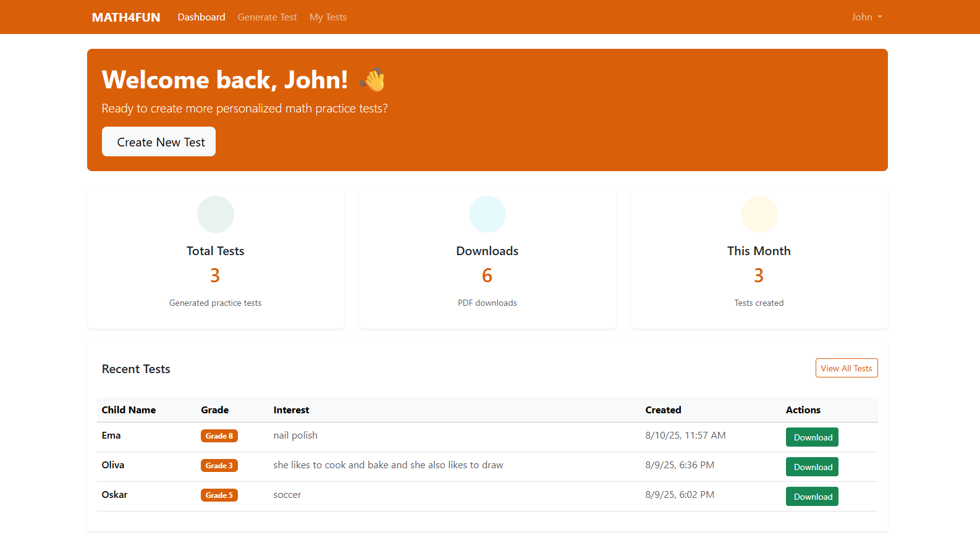The height and width of the screenshot is (543, 980).
Task: Click the Child Name column header
Action: (129, 410)
